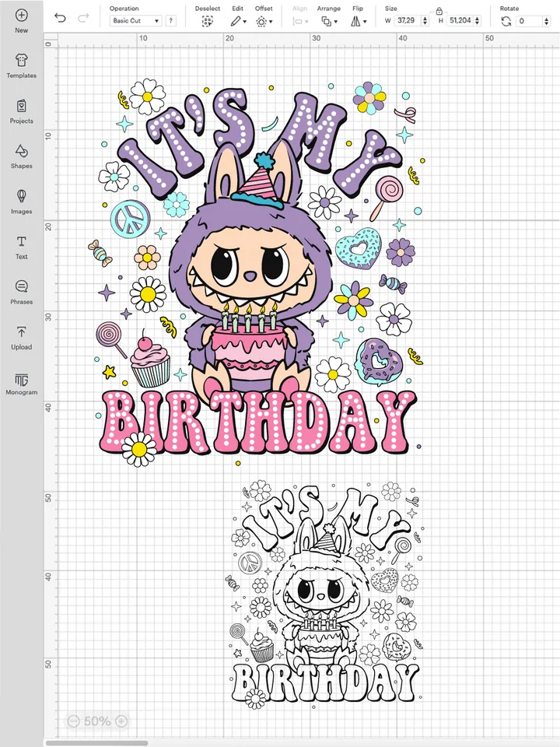Image resolution: width=560 pixels, height=747 pixels.
Task: Open the Flip menu
Action: click(358, 22)
